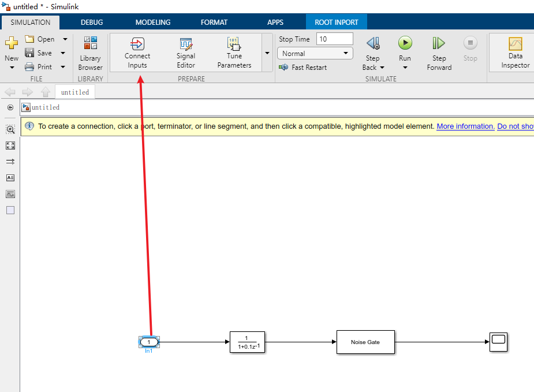Expand the Step Back options arrow

[x=382, y=68]
